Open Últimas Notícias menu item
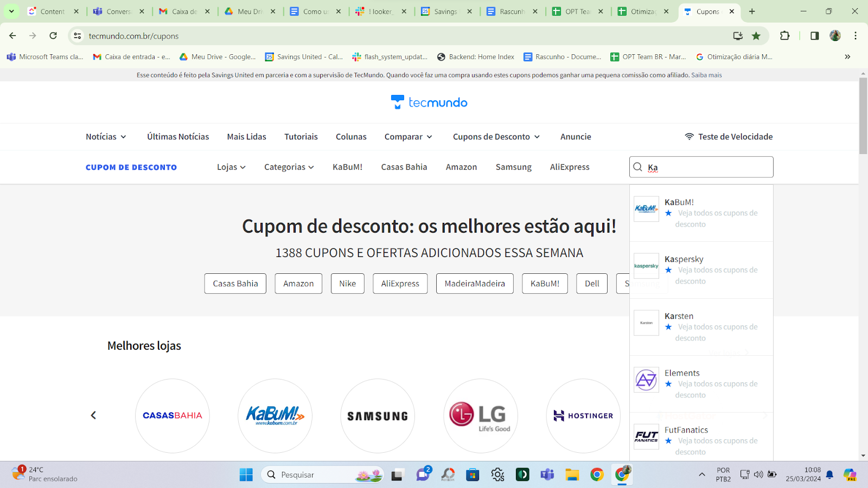The image size is (868, 488). coord(178,137)
